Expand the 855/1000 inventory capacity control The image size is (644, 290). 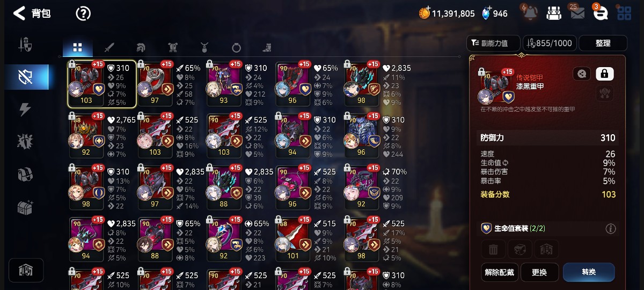[550, 43]
